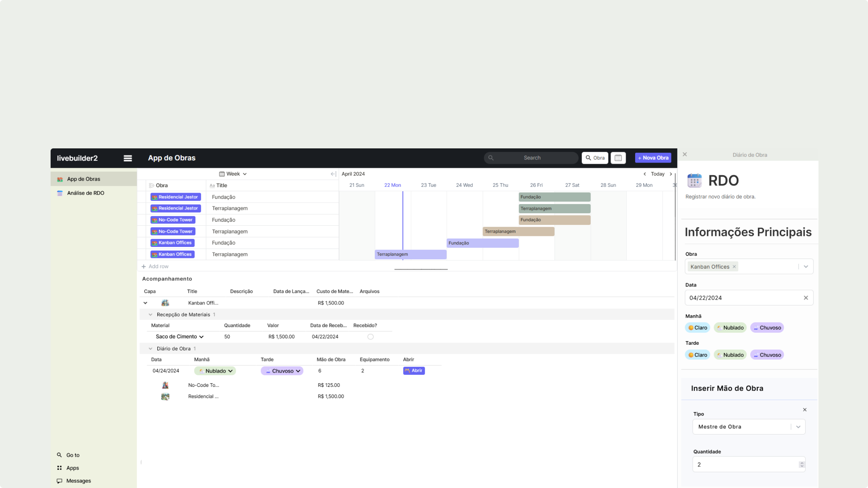868x488 pixels.
Task: Click the Nova Obra button
Action: pos(653,158)
